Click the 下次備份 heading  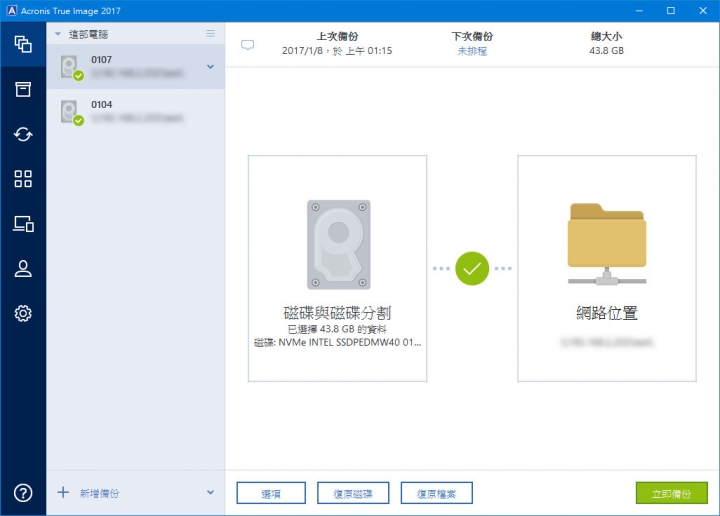click(x=472, y=36)
